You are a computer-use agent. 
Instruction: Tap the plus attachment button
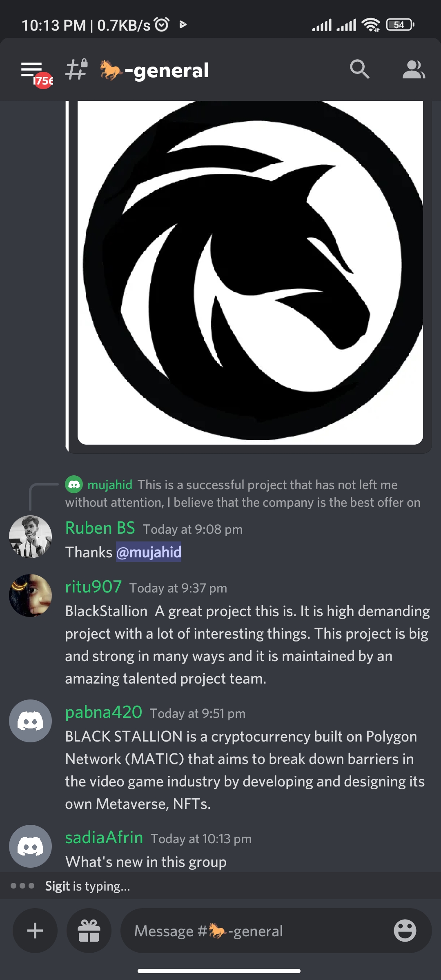point(35,931)
